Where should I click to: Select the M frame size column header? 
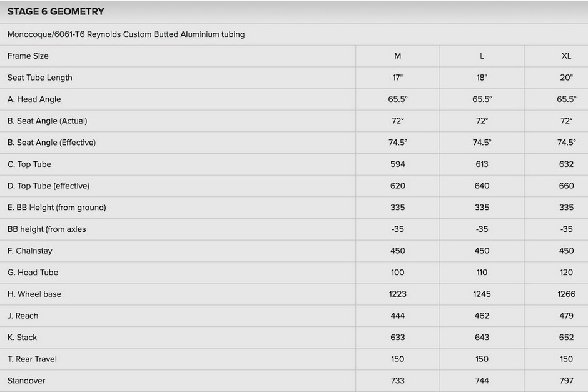[397, 56]
